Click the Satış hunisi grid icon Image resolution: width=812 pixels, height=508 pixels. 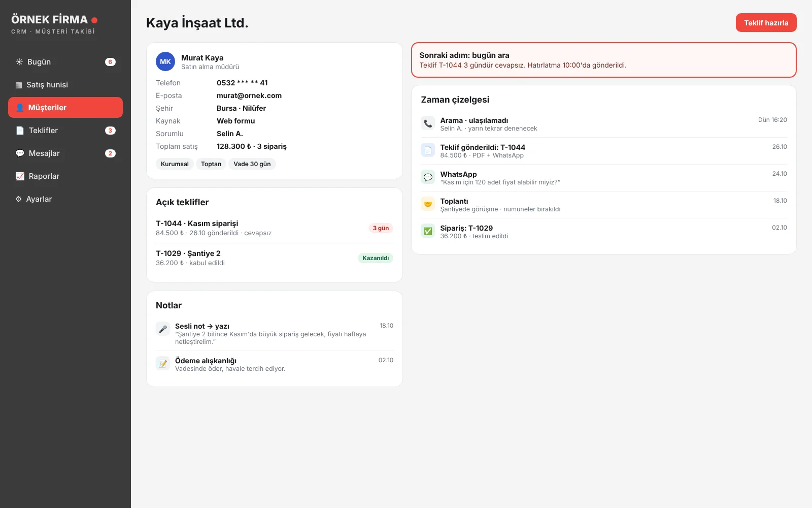click(19, 85)
